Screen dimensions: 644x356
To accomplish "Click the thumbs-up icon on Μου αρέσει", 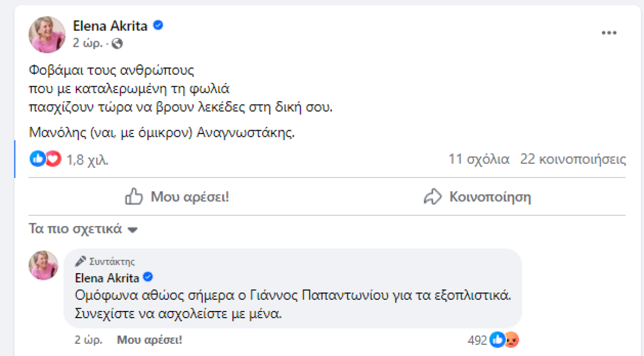I will [134, 197].
